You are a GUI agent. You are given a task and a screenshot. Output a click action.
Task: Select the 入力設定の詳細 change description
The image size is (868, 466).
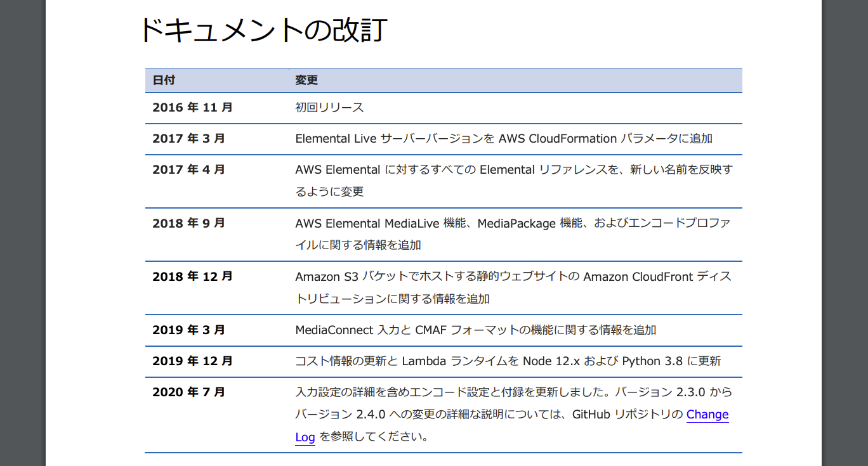tap(514, 415)
